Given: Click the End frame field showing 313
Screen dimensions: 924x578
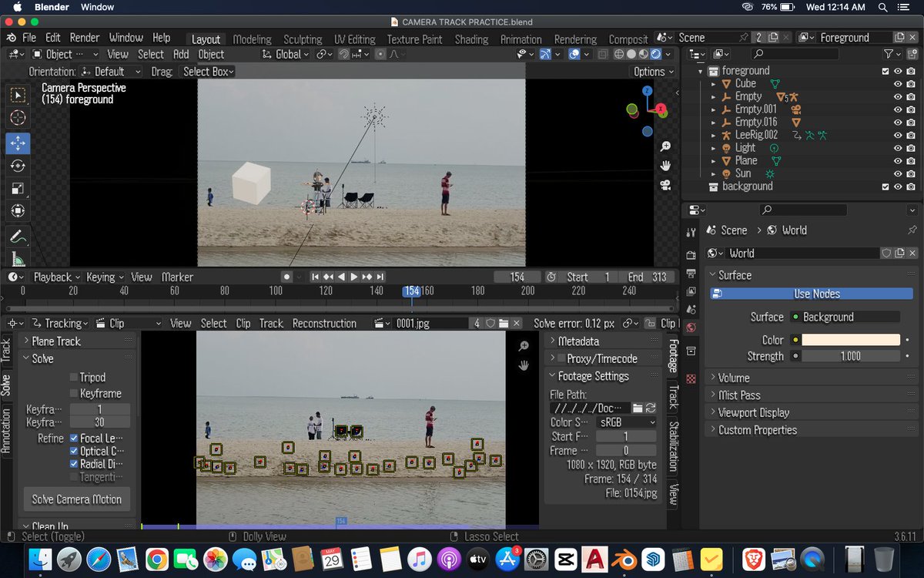Looking at the screenshot, I should [x=645, y=277].
